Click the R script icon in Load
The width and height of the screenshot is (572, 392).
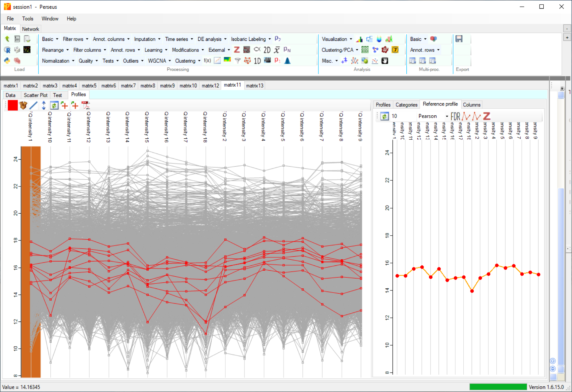(x=7, y=50)
